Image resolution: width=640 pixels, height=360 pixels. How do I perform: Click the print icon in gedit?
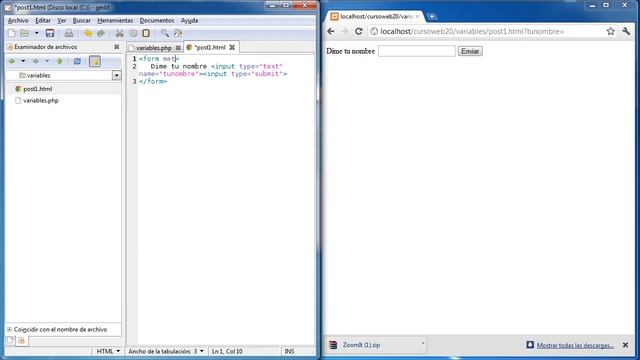pos(69,33)
